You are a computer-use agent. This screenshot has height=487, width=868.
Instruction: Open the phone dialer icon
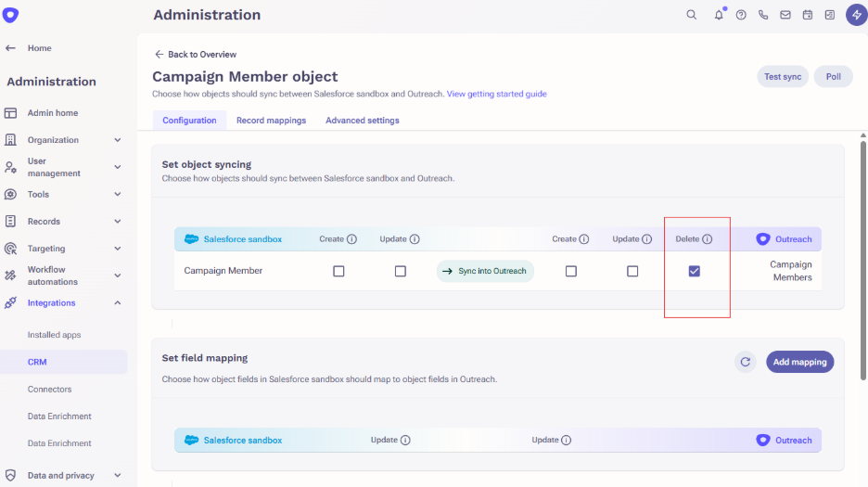pos(763,15)
